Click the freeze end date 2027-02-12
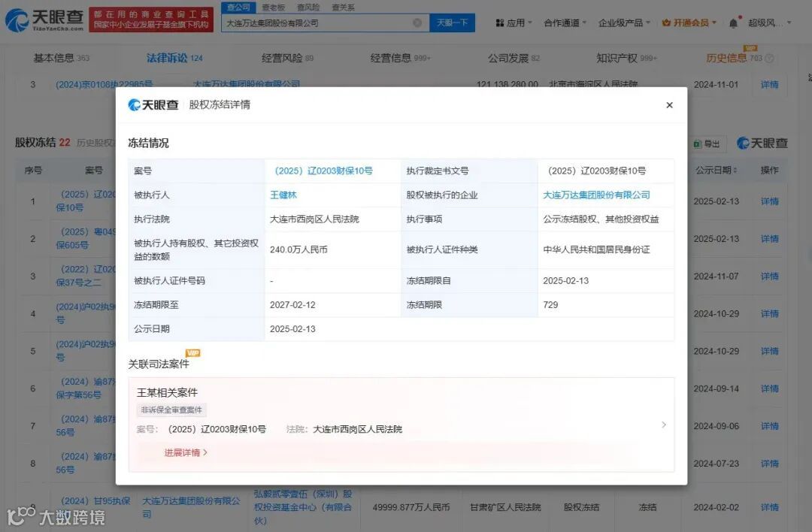This screenshot has height=532, width=812. tap(292, 305)
